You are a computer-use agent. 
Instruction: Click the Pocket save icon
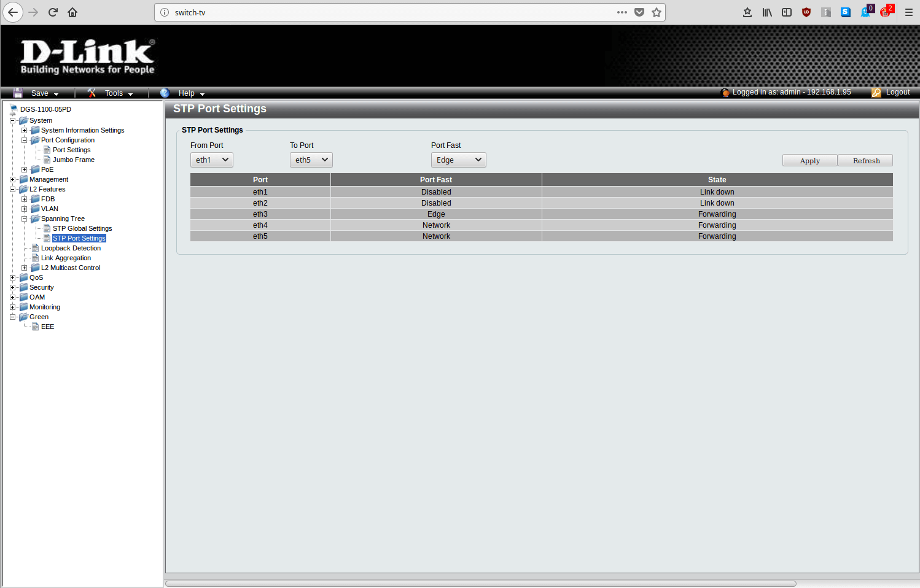coord(639,12)
